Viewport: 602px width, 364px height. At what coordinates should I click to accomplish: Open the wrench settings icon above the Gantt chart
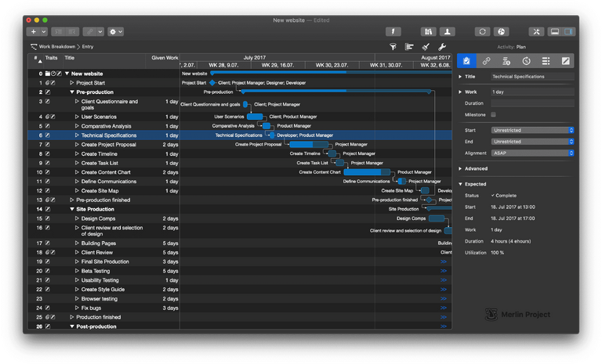441,47
